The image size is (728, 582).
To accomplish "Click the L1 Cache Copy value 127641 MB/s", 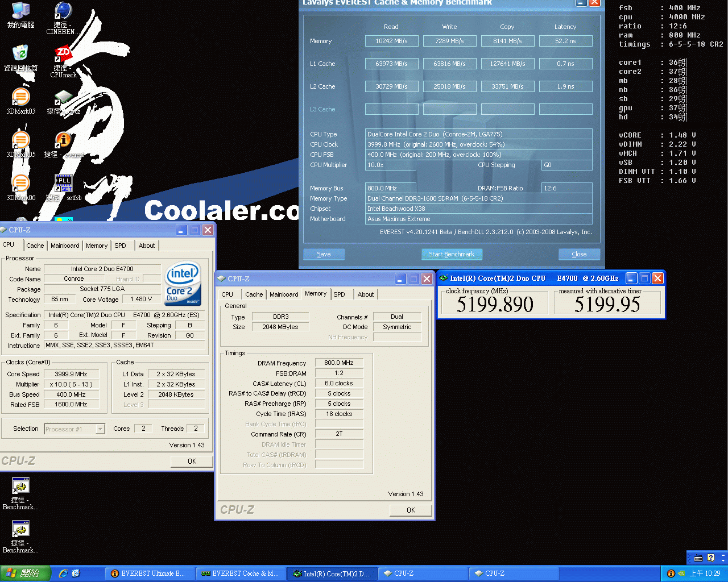I will pos(507,64).
